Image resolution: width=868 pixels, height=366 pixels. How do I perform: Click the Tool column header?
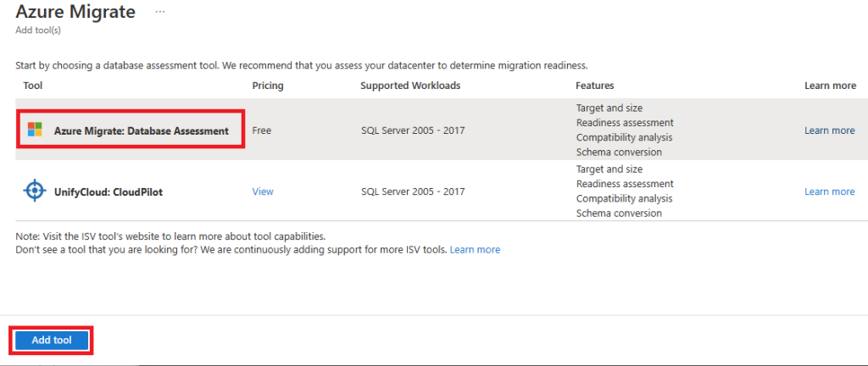tap(33, 86)
